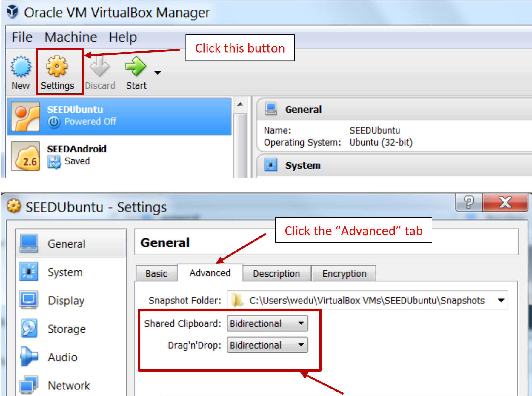Click the Discard down-arrow icon
Viewport: 532px width, 396px height.
point(100,66)
